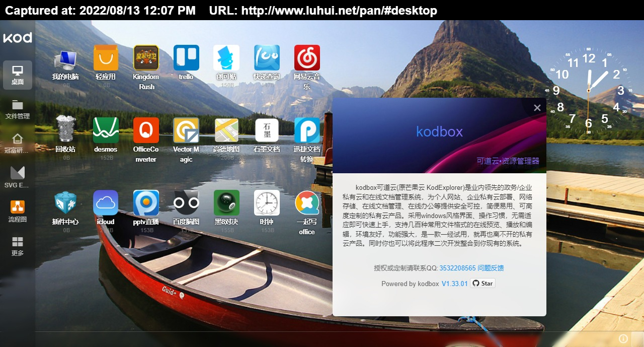Open the 插件中心 plugin center icon
Viewport: 644px width, 347px height.
(x=65, y=203)
